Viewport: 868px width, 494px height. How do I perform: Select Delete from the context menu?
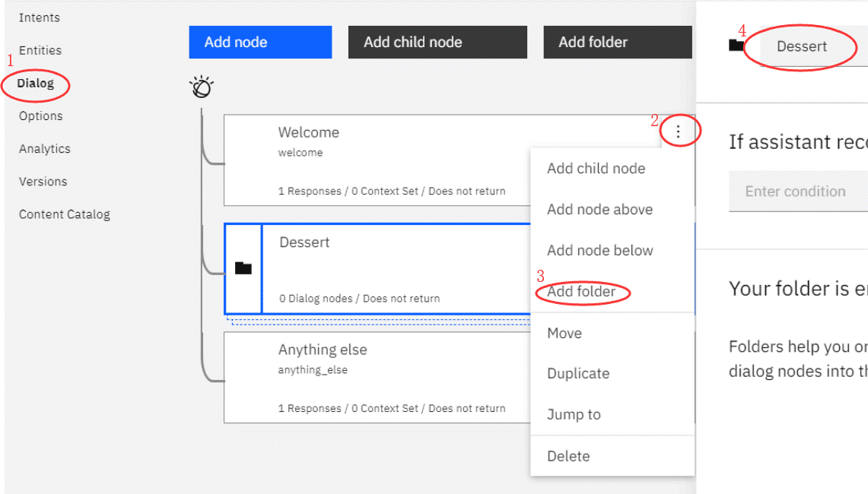point(568,456)
